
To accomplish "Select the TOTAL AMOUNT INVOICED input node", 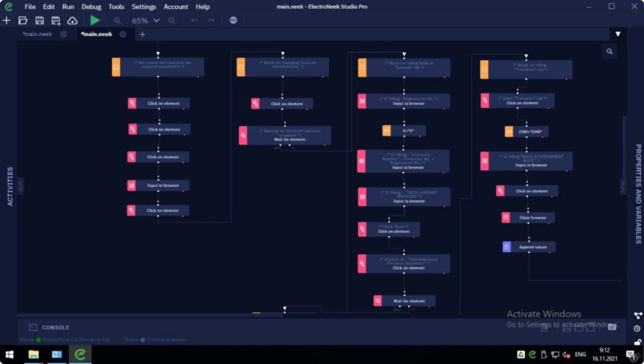I will pos(404,197).
